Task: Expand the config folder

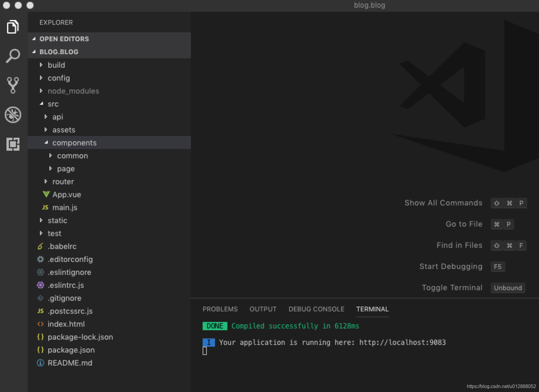Action: (x=109, y=78)
